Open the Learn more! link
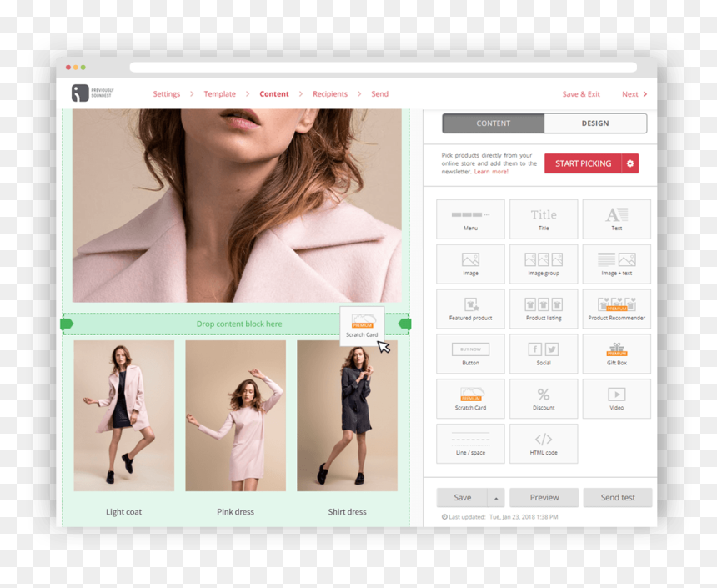 click(491, 172)
